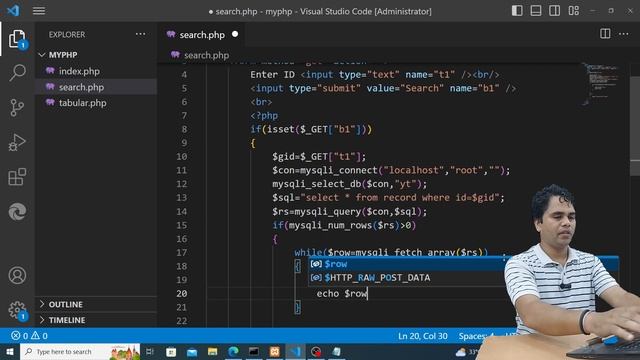Viewport: 640px width, 360px height.
Task: Click the VS Code taskbar icon
Action: (296, 351)
